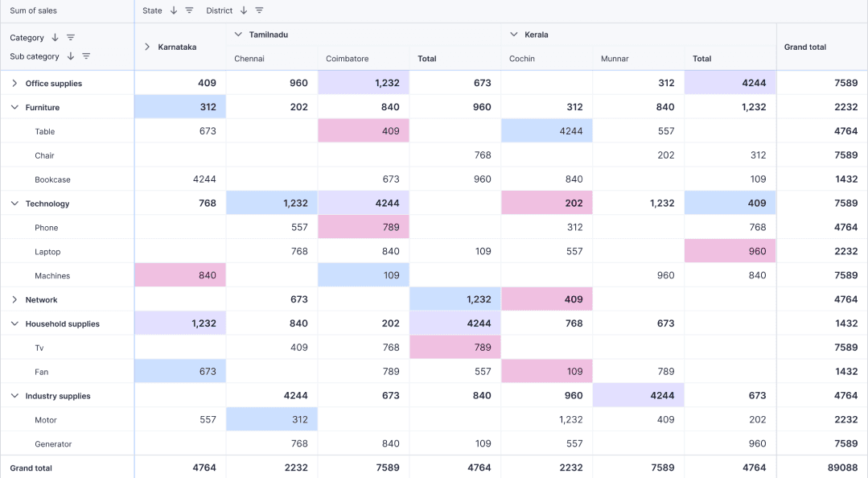Click the sort arrow next to District
This screenshot has width=868, height=478.
click(244, 10)
